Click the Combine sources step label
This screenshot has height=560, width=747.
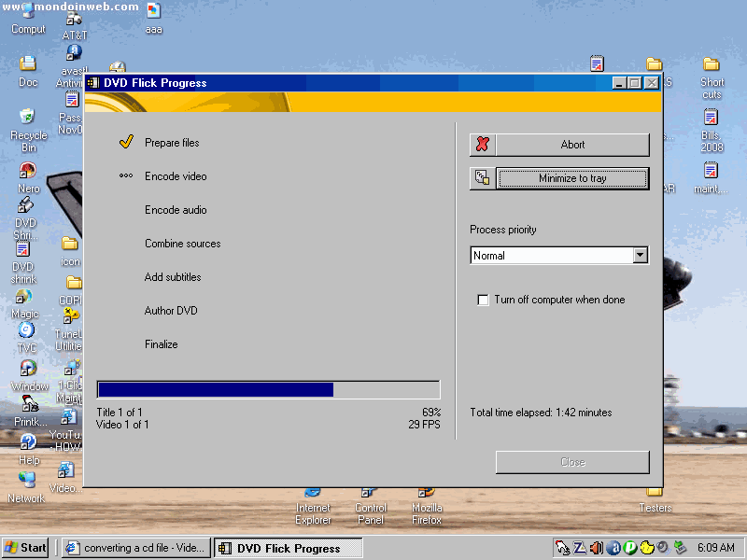tap(183, 244)
